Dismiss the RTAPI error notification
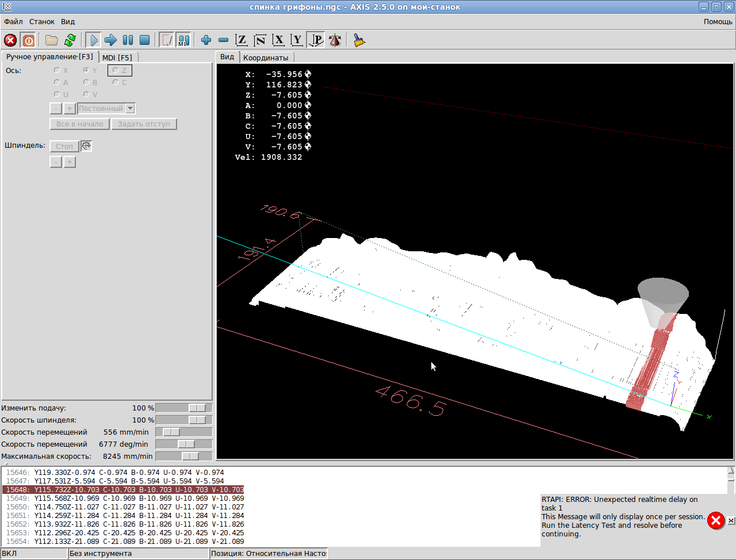The image size is (736, 560). click(x=731, y=521)
